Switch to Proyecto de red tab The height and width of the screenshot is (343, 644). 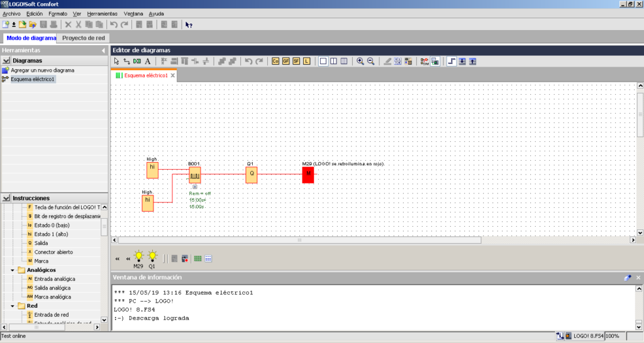tap(84, 38)
